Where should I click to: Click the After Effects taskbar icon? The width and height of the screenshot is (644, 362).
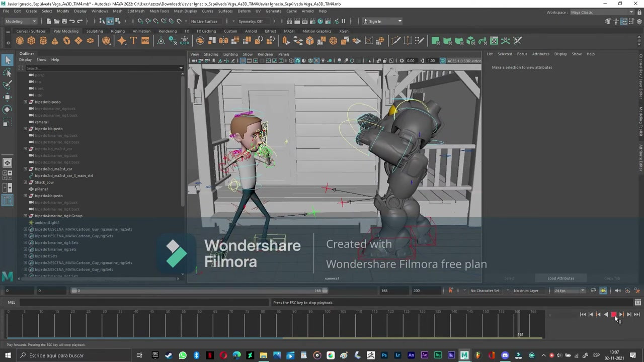click(424, 355)
